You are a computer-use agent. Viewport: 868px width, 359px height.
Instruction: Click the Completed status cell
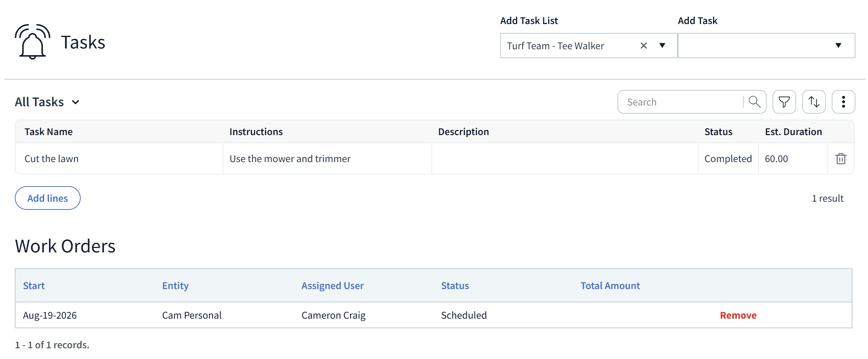point(728,159)
